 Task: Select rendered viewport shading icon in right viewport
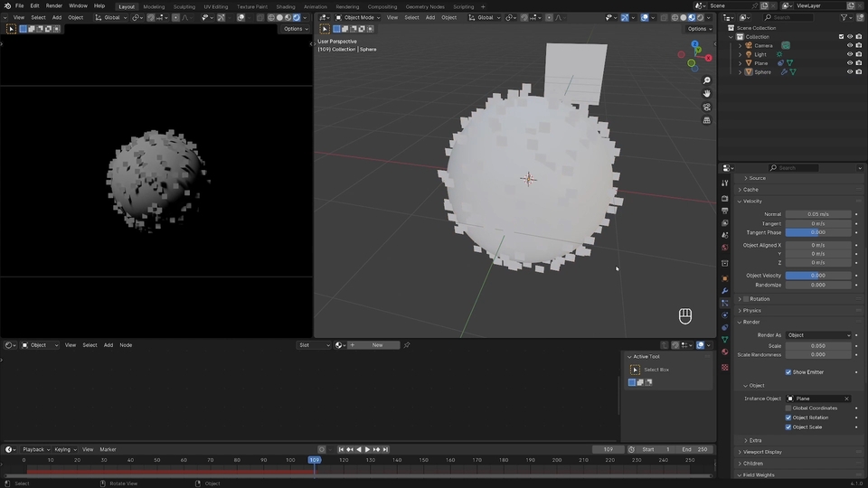(x=700, y=18)
